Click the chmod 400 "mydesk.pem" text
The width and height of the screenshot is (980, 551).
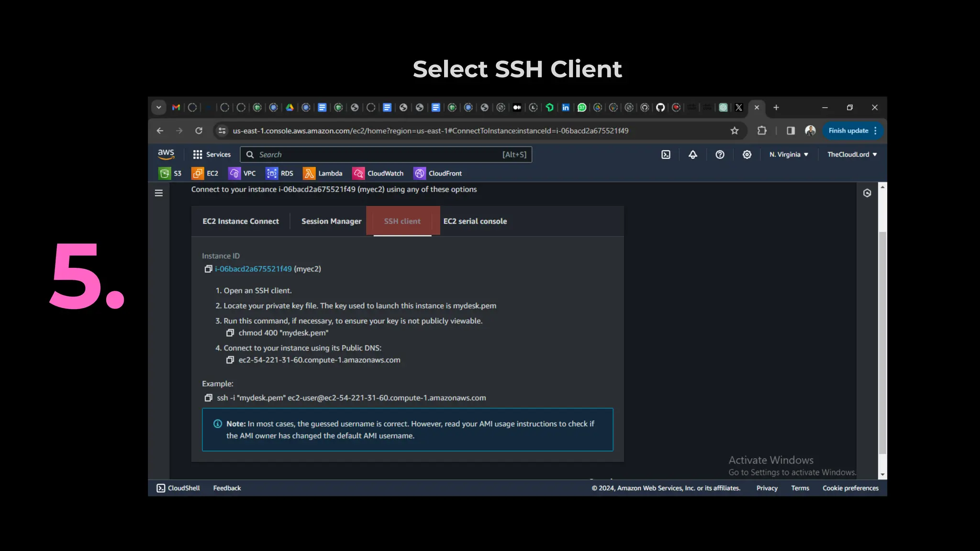tap(283, 333)
